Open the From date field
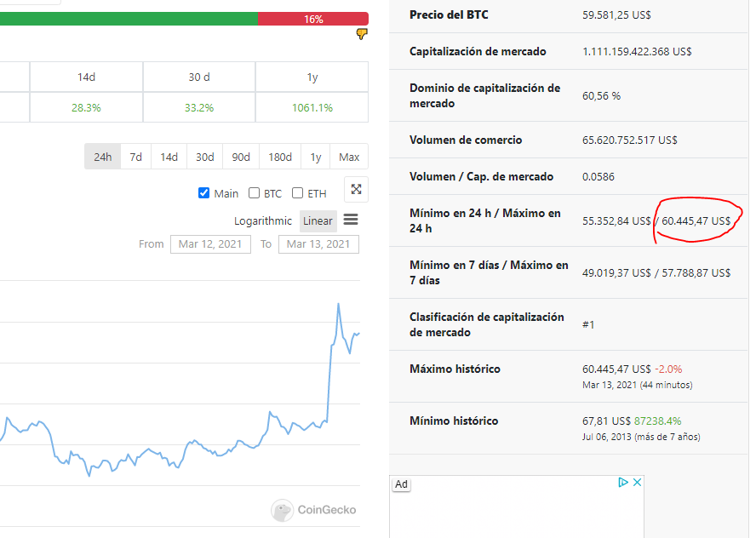756x538 pixels. [211, 244]
